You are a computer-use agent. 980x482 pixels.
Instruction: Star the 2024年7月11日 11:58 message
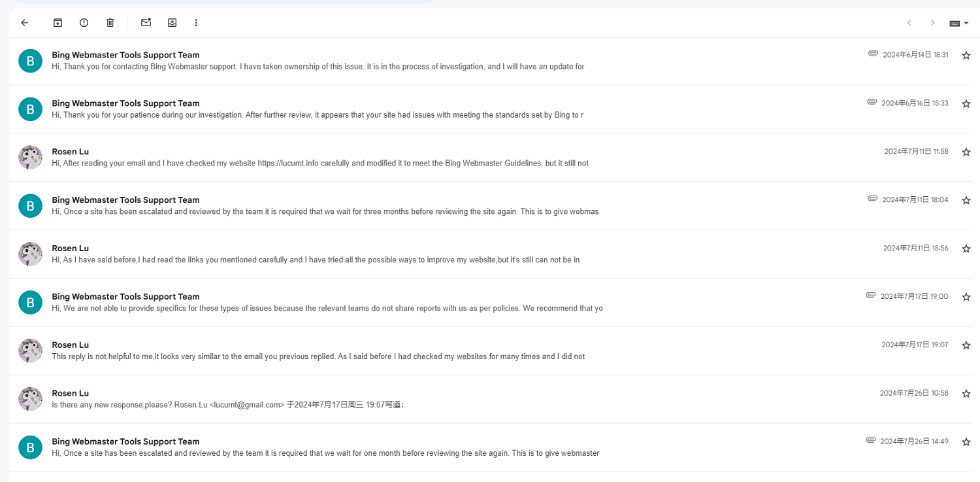966,152
